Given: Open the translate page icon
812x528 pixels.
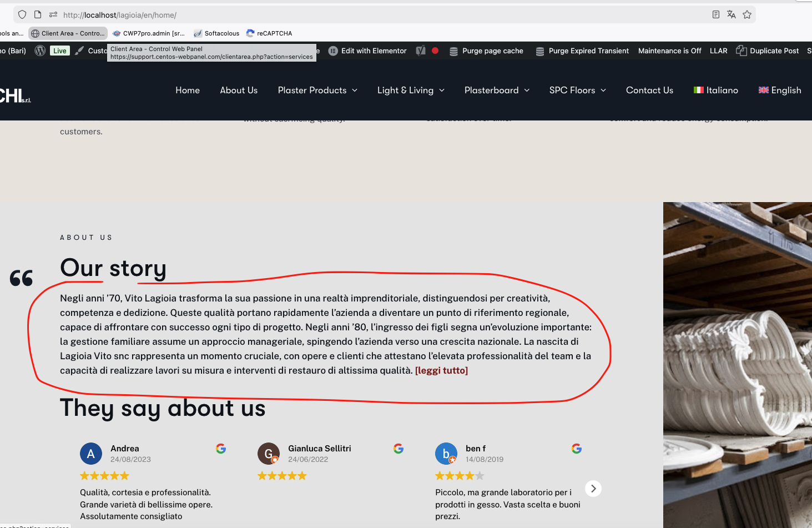Looking at the screenshot, I should click(x=732, y=15).
